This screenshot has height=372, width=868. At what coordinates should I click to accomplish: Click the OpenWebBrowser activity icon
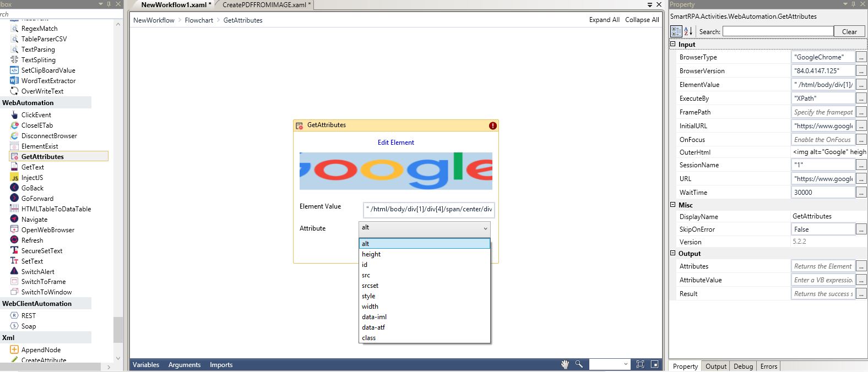click(x=14, y=229)
